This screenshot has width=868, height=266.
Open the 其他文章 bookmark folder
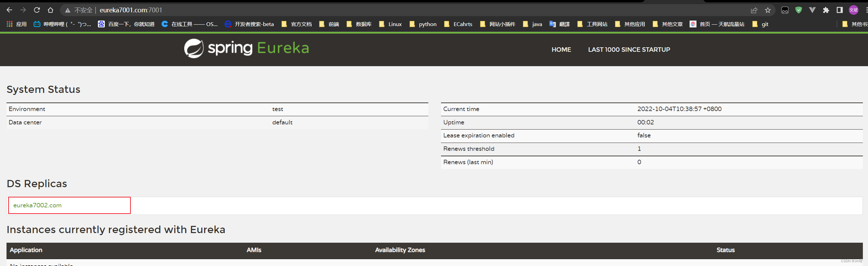(x=668, y=24)
